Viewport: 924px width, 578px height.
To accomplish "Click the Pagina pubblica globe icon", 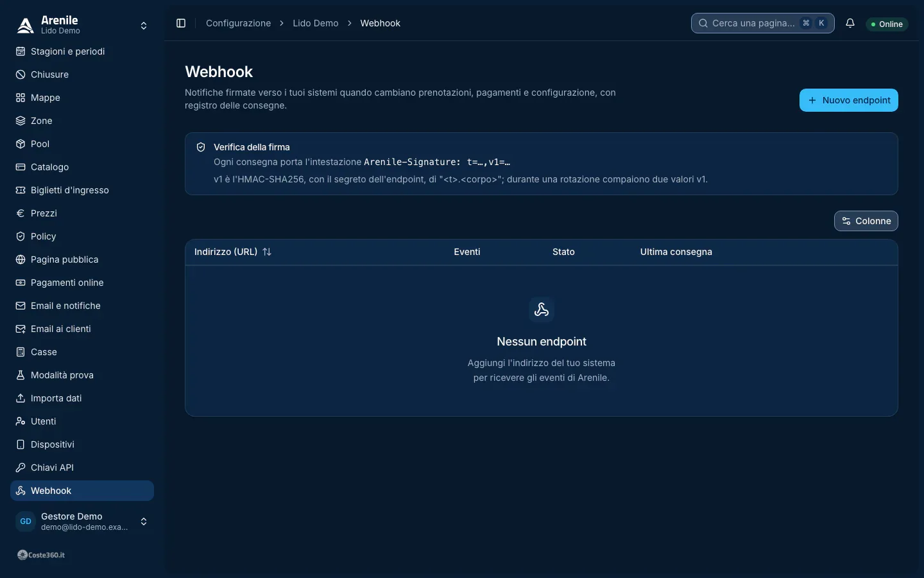I will [21, 259].
